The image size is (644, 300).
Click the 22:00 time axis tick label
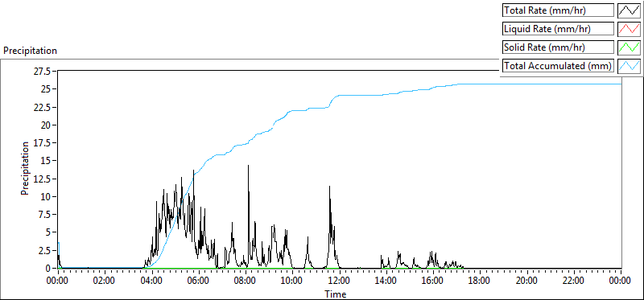tap(573, 281)
